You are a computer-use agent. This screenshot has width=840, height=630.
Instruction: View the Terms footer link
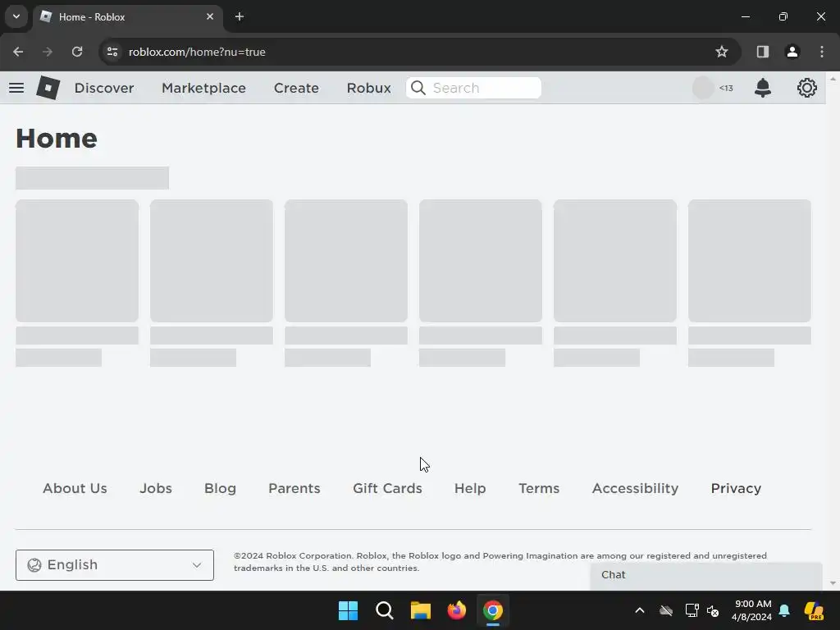539,489
